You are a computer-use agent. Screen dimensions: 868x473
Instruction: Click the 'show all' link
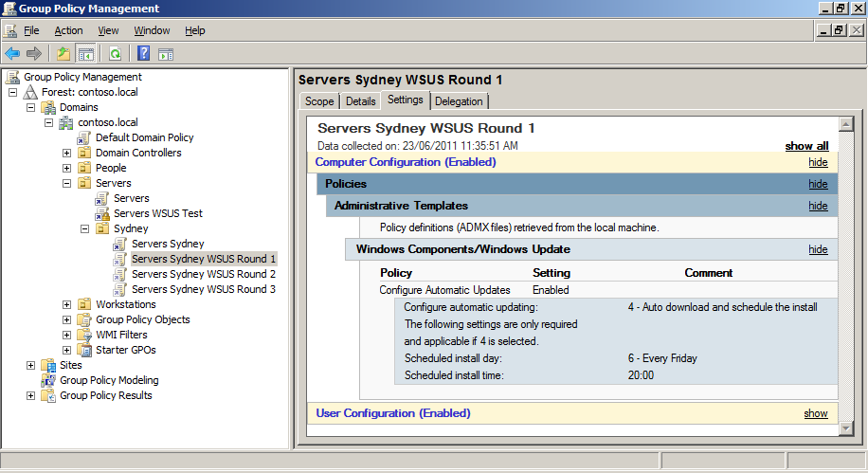[806, 146]
